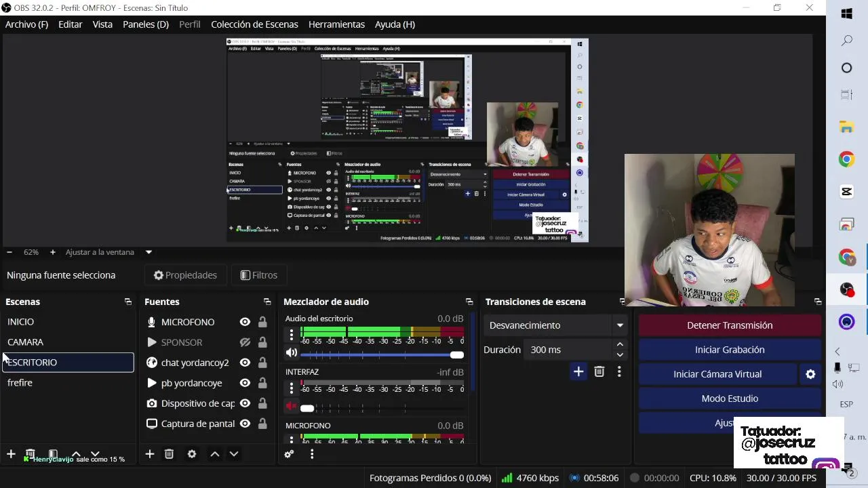868x488 pixels.
Task: Open the audio mixer toolbar options menu
Action: [312, 454]
